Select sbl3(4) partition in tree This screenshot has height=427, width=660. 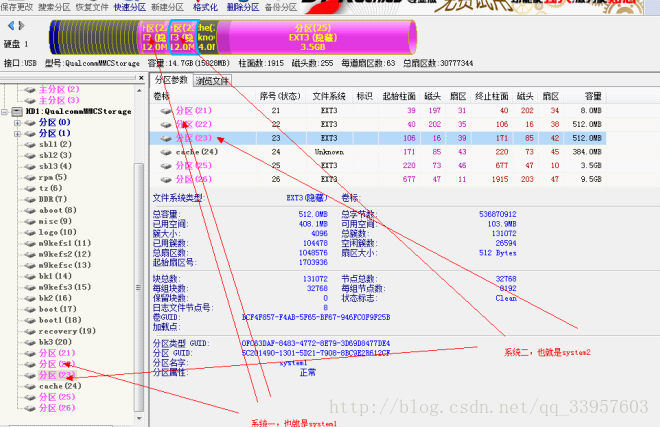55,166
